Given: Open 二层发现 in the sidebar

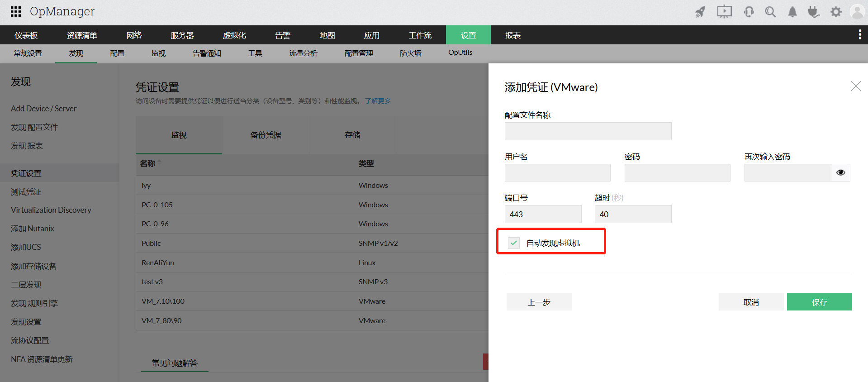Looking at the screenshot, I should point(26,285).
